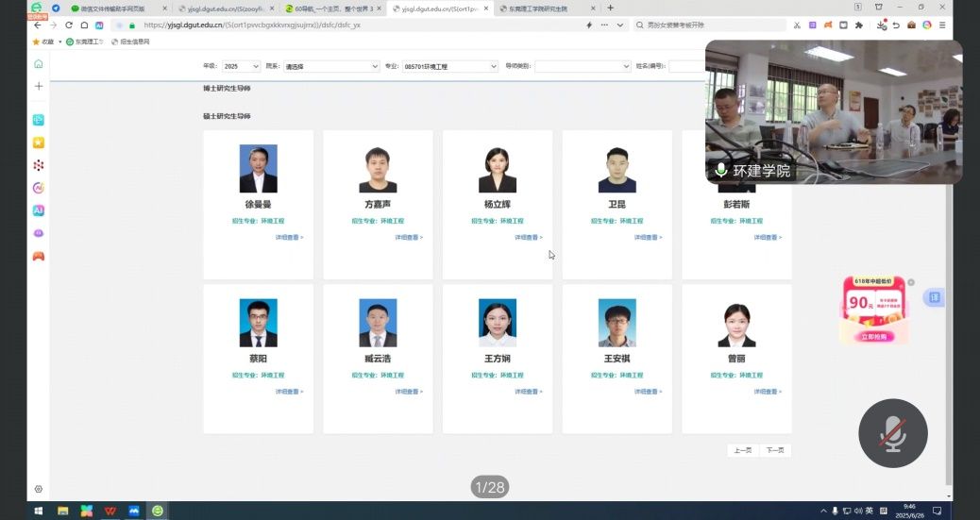Click 详细查看 link under 徐曼曼
The image size is (980, 520).
coord(289,238)
